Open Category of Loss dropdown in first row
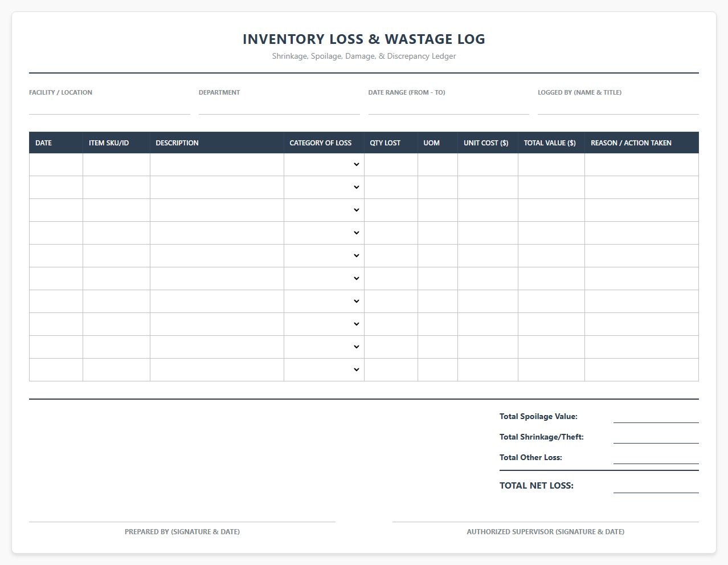 click(324, 165)
